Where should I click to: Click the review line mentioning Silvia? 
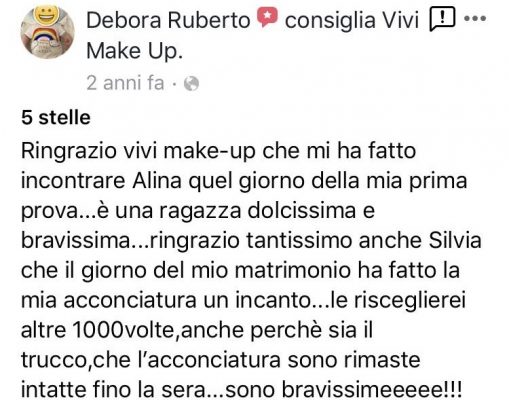tap(251, 241)
